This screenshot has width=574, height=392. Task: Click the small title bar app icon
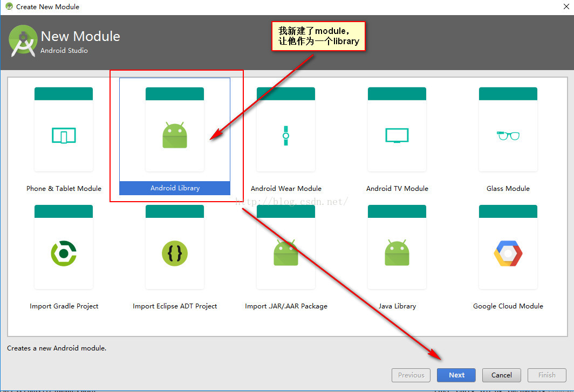coord(9,6)
